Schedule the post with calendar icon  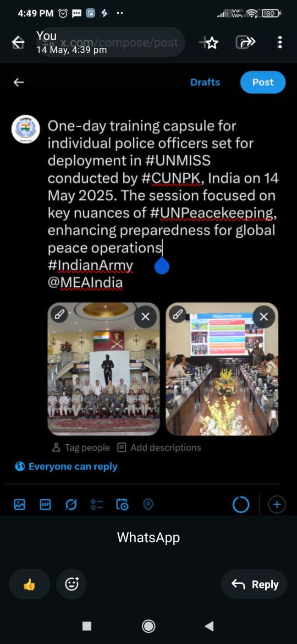(x=122, y=504)
